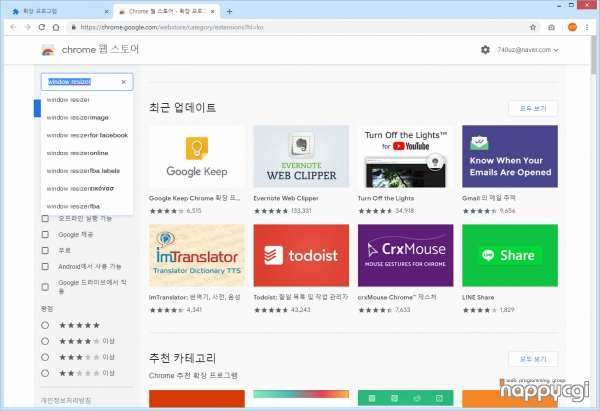
Task: Select the three stars 이상 radio button
Action: coord(45,357)
